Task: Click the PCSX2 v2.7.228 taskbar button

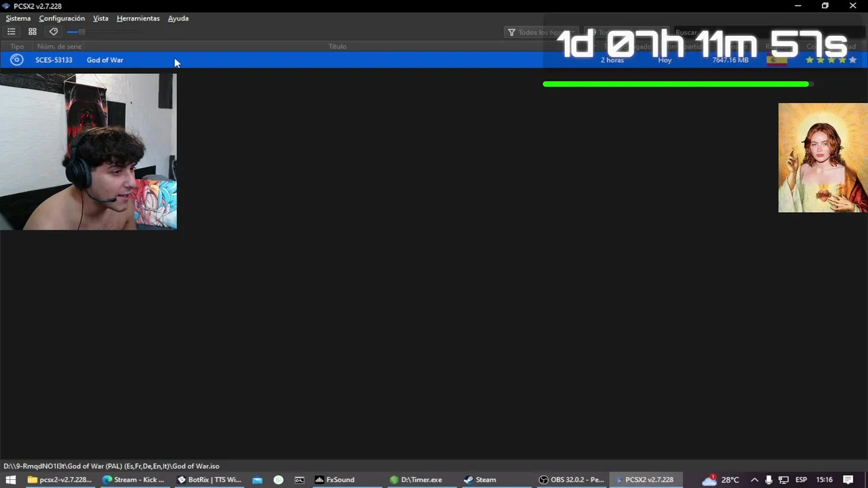Action: click(x=645, y=480)
